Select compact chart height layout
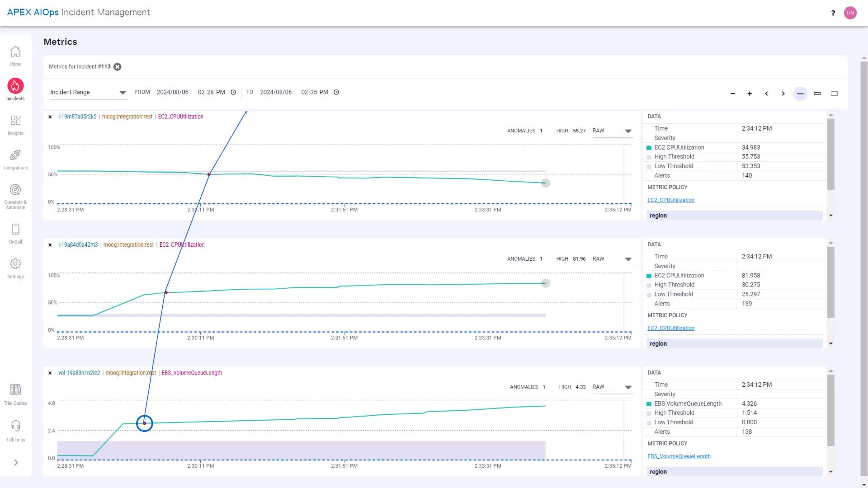 (x=800, y=94)
